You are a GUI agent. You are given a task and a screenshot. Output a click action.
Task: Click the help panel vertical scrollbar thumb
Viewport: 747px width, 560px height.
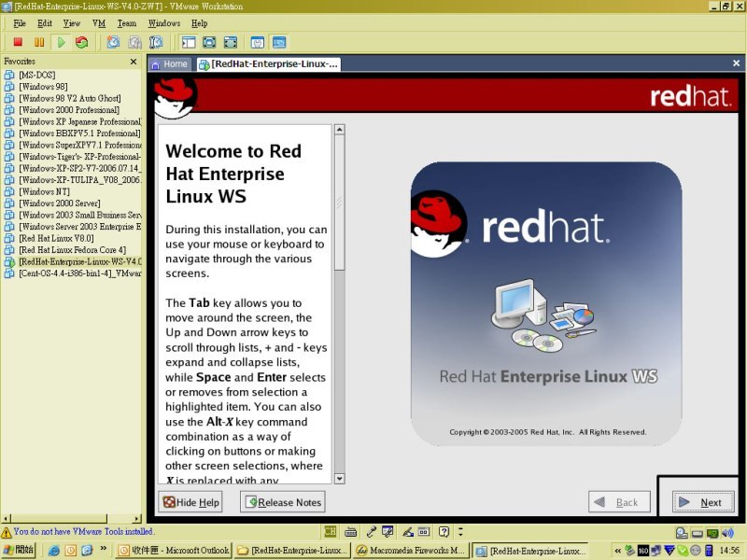pos(339,203)
